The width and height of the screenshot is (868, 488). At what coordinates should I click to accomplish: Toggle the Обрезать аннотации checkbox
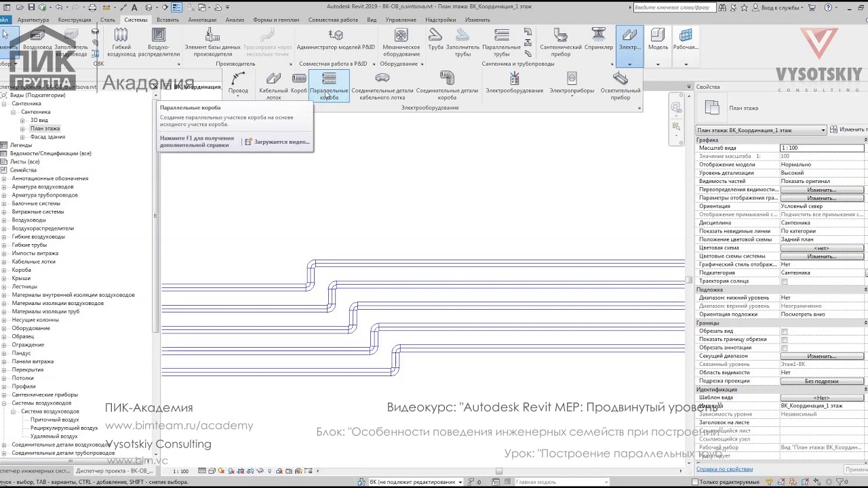click(785, 348)
